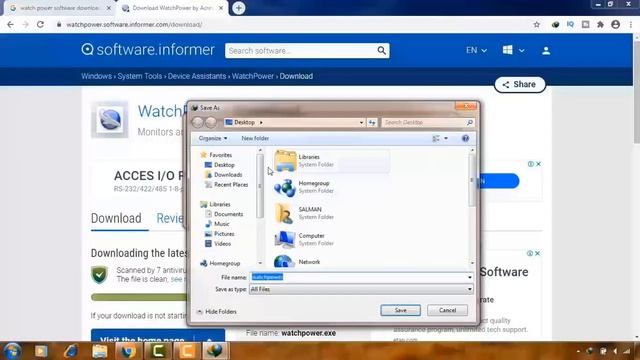Click the Desktop breadcrumb chevron arrow
The image size is (640, 360).
[261, 122]
